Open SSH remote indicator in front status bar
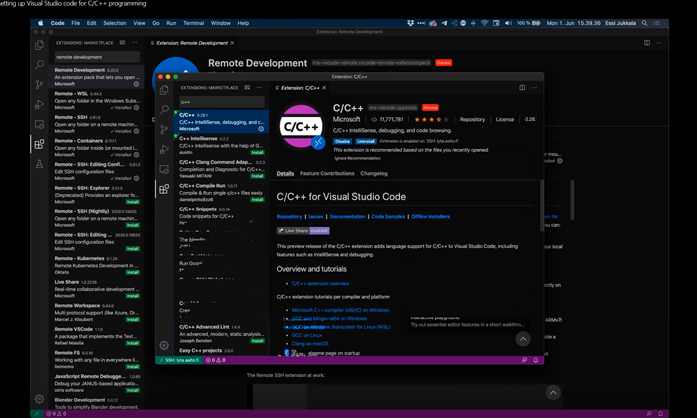697x418 pixels. coord(178,360)
